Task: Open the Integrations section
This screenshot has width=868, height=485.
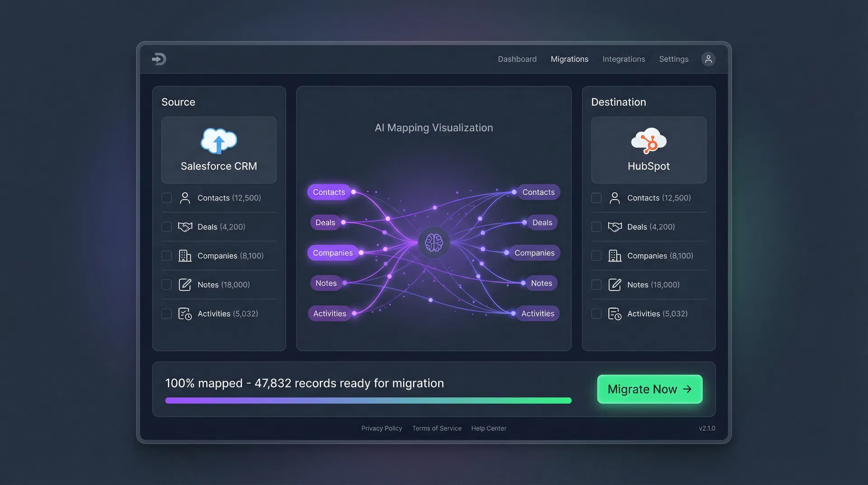Action: pyautogui.click(x=624, y=59)
